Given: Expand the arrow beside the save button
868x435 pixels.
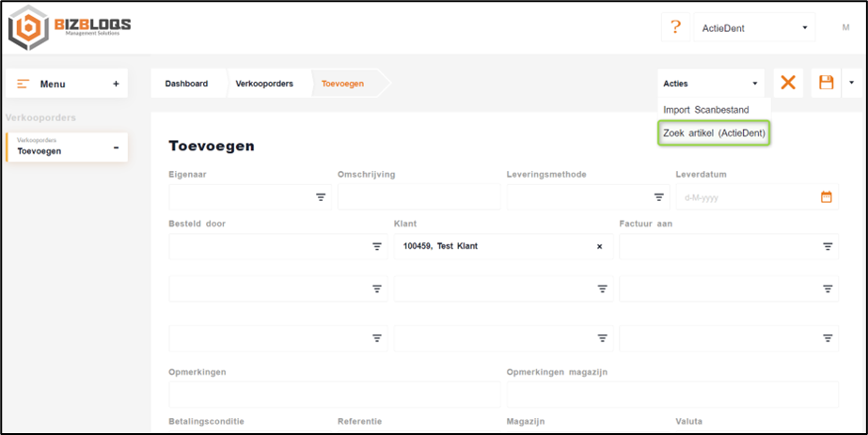Looking at the screenshot, I should point(851,83).
